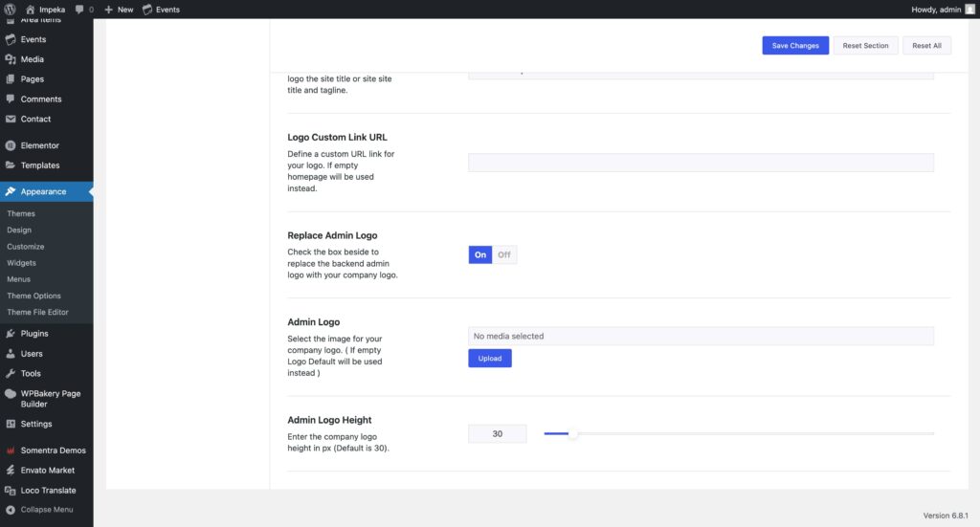Click the Logo Custom Link URL field
This screenshot has height=527, width=980.
[700, 164]
